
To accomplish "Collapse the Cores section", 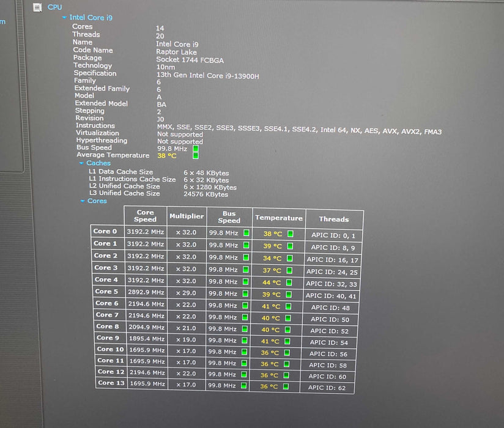I will (x=83, y=201).
